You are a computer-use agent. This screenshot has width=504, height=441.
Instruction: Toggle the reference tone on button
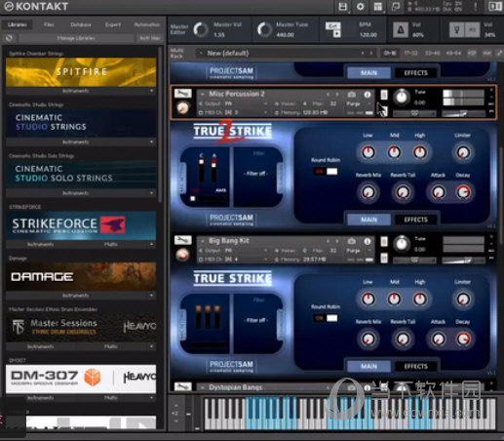point(472,30)
